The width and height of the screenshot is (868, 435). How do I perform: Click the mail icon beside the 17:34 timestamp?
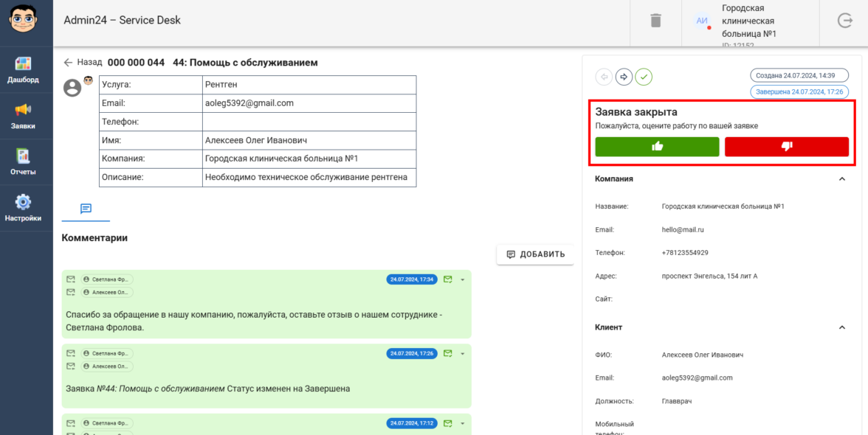447,279
